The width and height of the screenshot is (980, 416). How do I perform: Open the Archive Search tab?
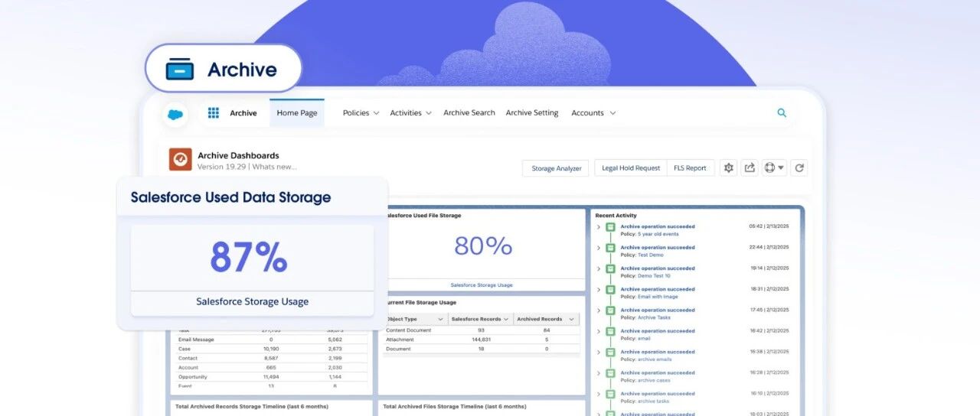(x=469, y=113)
